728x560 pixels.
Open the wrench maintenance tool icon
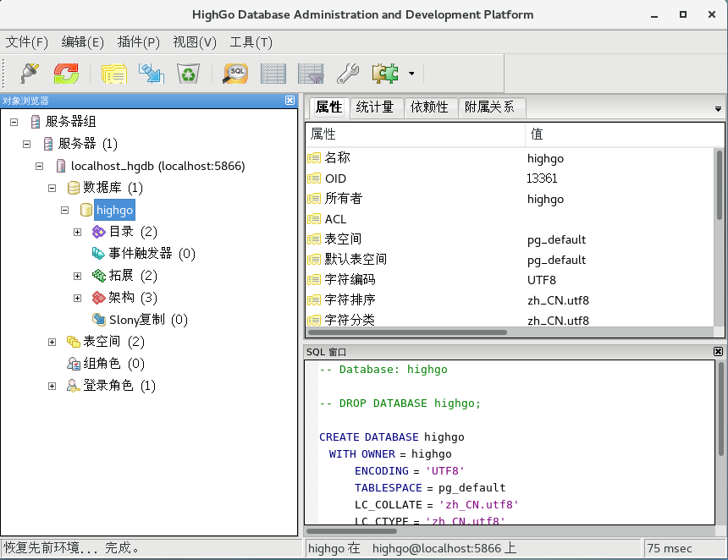pyautogui.click(x=348, y=74)
